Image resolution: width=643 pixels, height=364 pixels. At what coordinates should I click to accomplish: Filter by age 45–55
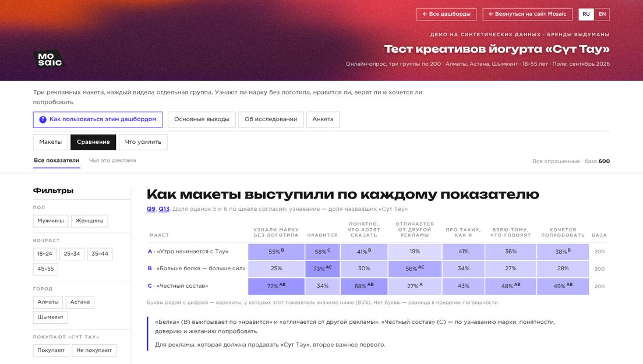(x=45, y=269)
